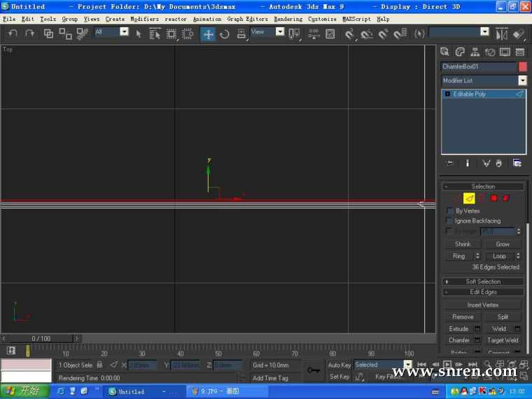
Task: Expand the Soft Selection rollout
Action: 483,281
